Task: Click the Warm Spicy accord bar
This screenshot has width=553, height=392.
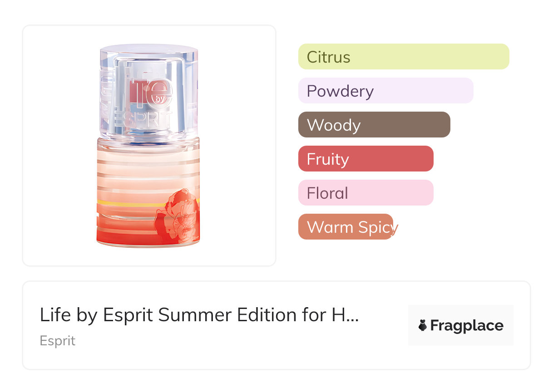Action: 346,227
